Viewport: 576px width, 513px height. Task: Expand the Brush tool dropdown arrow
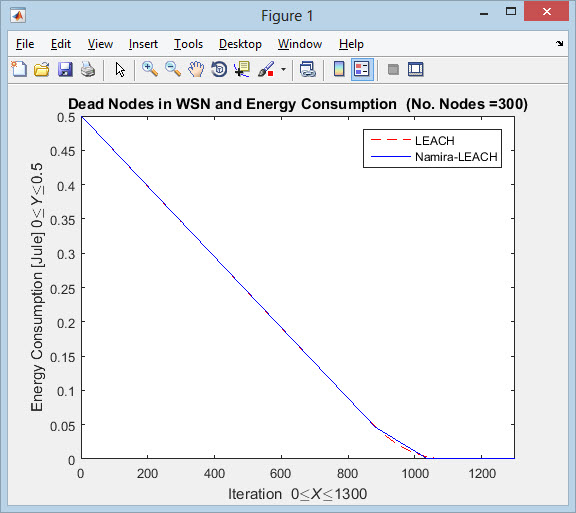coord(283,69)
